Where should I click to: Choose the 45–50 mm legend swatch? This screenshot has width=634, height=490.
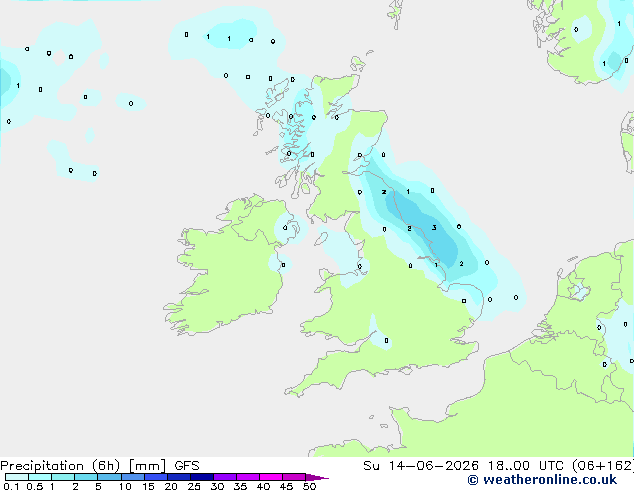coord(294,477)
